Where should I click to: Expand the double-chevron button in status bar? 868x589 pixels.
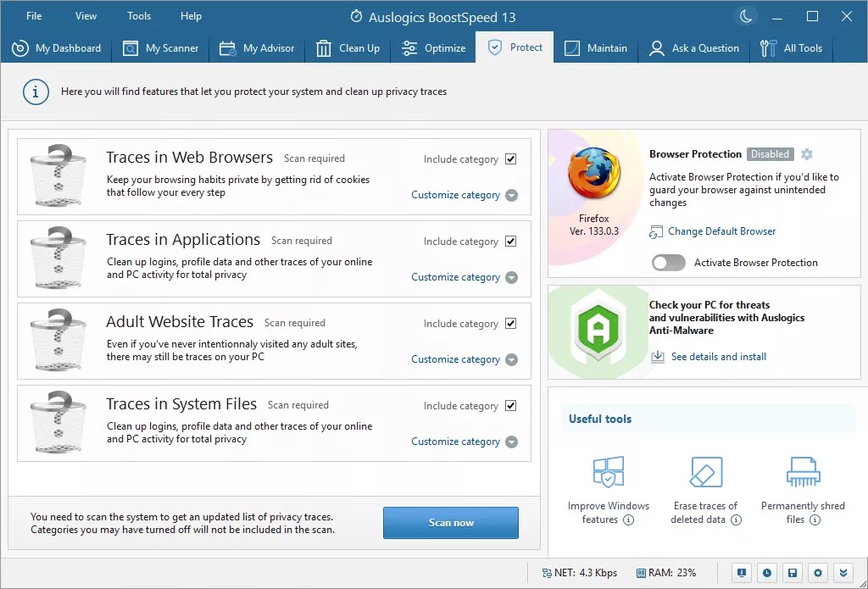[843, 572]
